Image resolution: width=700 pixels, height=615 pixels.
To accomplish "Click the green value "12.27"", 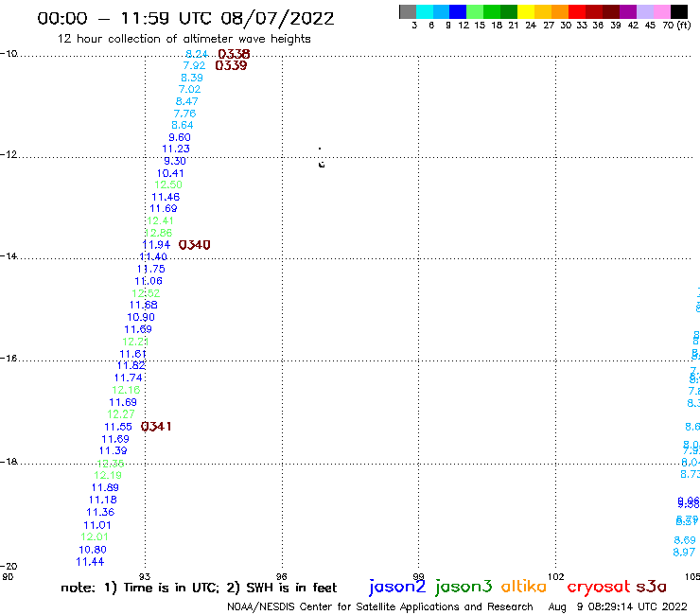I will (121, 414).
